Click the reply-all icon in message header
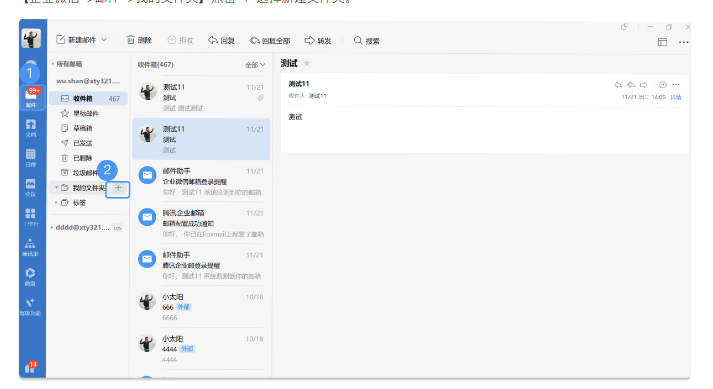The width and height of the screenshot is (713, 389). (x=631, y=85)
